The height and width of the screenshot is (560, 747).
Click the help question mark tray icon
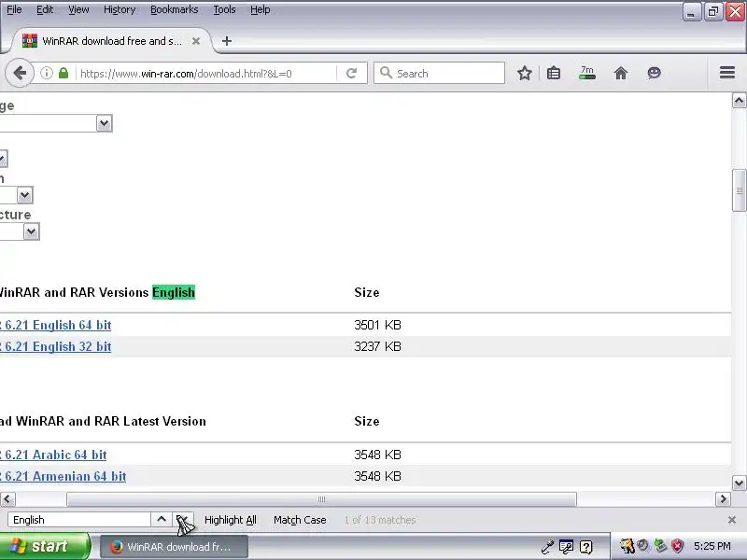pos(586,547)
